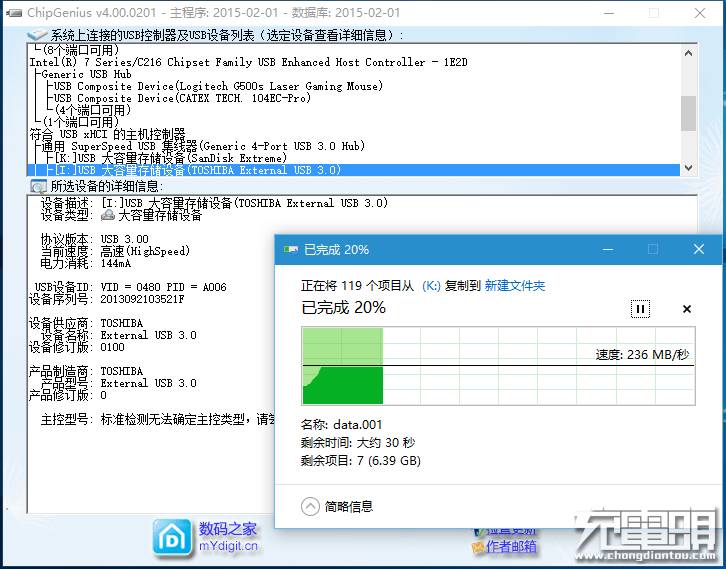
Task: Click the 电力消耗 144mA line
Action: [86, 263]
